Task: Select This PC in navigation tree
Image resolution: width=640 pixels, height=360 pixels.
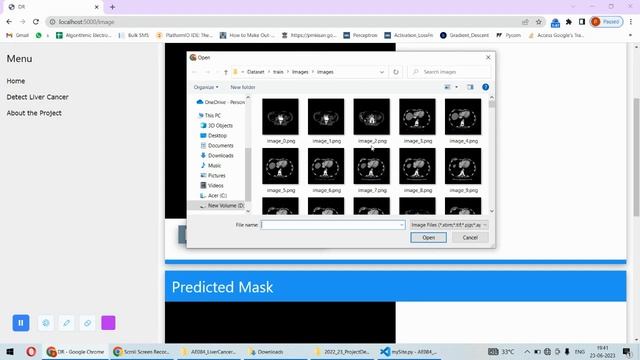Action: click(x=209, y=116)
